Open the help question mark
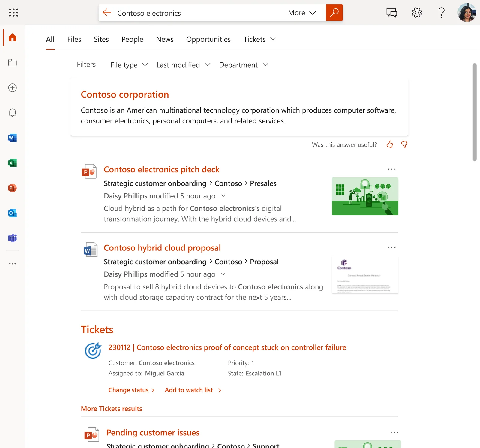 (x=441, y=13)
